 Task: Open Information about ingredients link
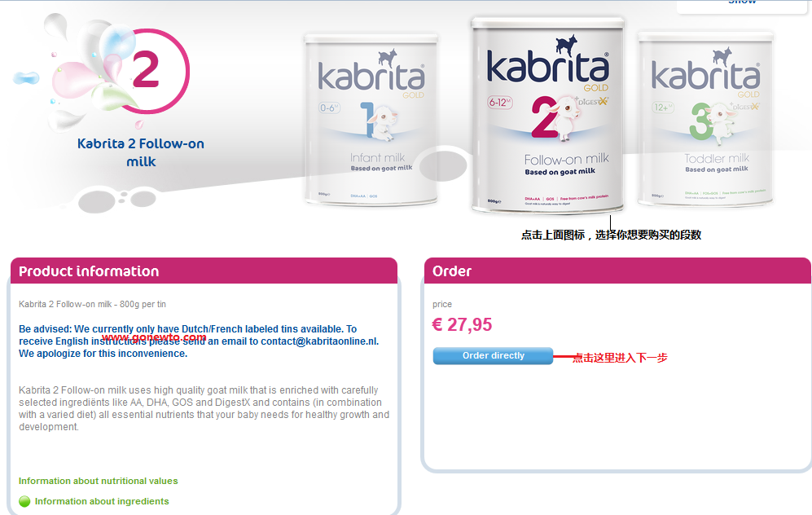pos(102,501)
